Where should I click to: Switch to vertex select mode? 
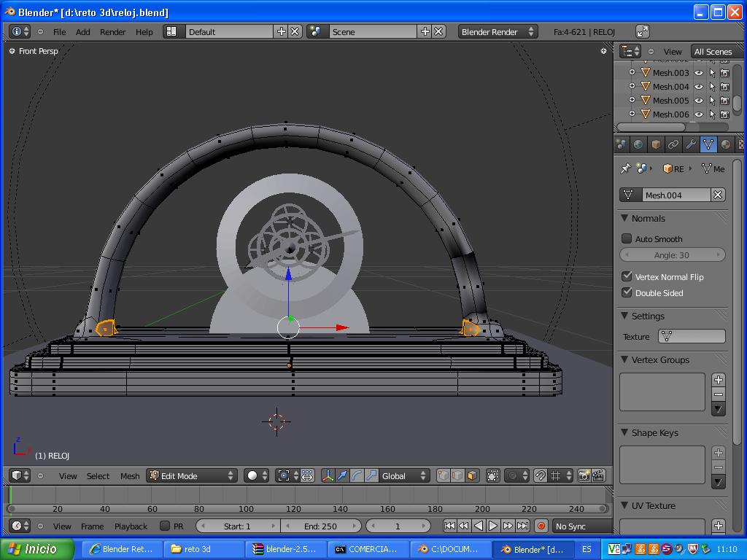(443, 475)
